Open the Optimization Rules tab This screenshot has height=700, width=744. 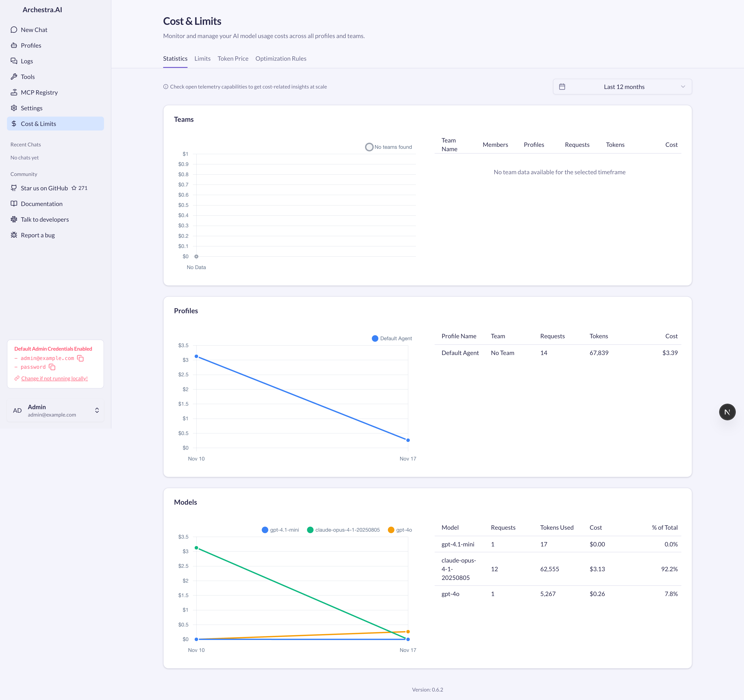[x=281, y=58]
